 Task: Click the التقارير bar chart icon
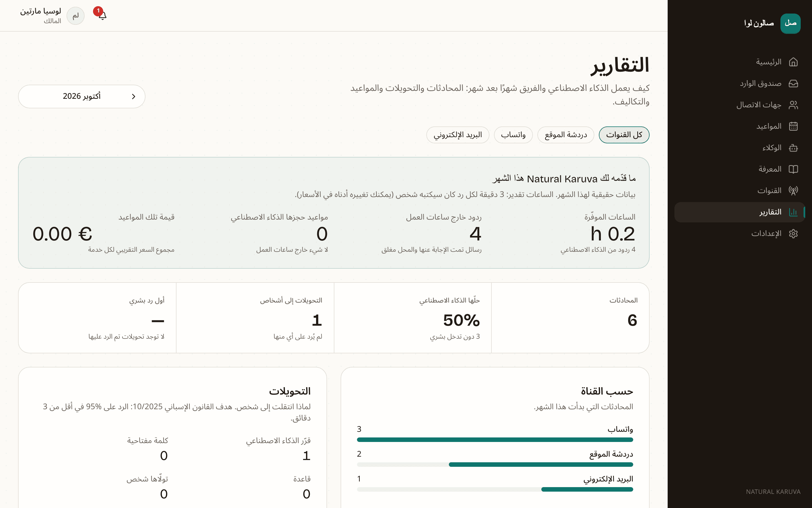coord(793,212)
